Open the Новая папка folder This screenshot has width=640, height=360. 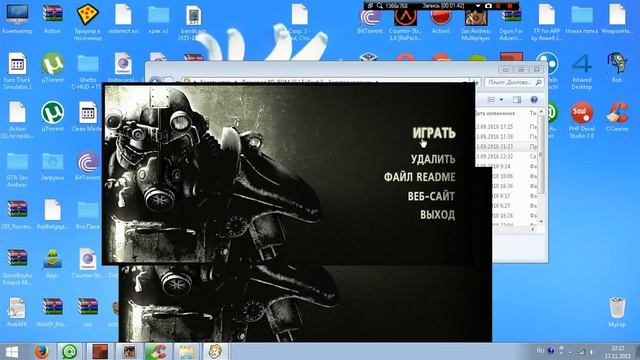click(582, 19)
